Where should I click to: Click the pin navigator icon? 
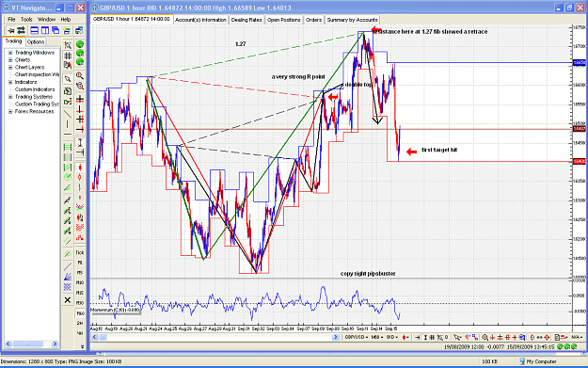pyautogui.click(x=10, y=30)
